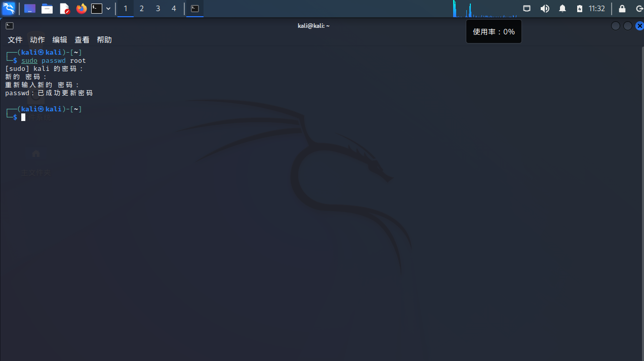Open the notifications bell icon
The width and height of the screenshot is (644, 361).
(x=562, y=9)
